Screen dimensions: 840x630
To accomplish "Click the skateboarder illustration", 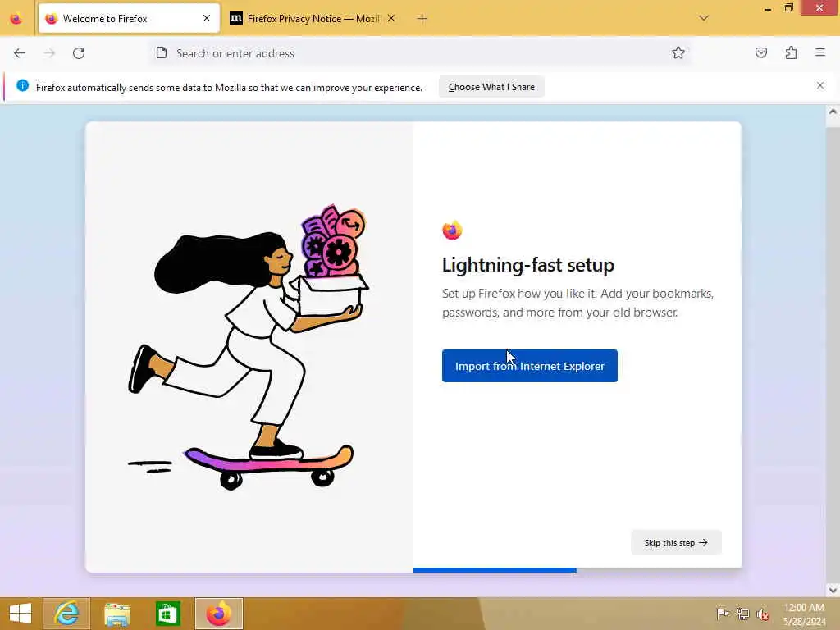I will point(249,346).
